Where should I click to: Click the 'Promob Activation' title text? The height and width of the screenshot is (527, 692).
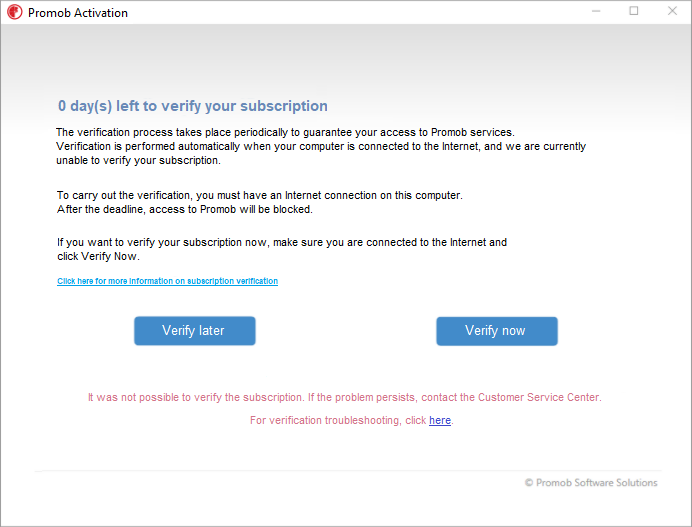point(78,13)
